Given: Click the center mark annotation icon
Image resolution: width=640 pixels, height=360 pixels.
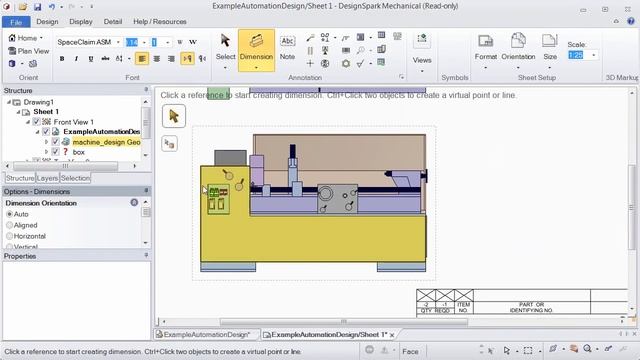Looking at the screenshot, I should 310,63.
